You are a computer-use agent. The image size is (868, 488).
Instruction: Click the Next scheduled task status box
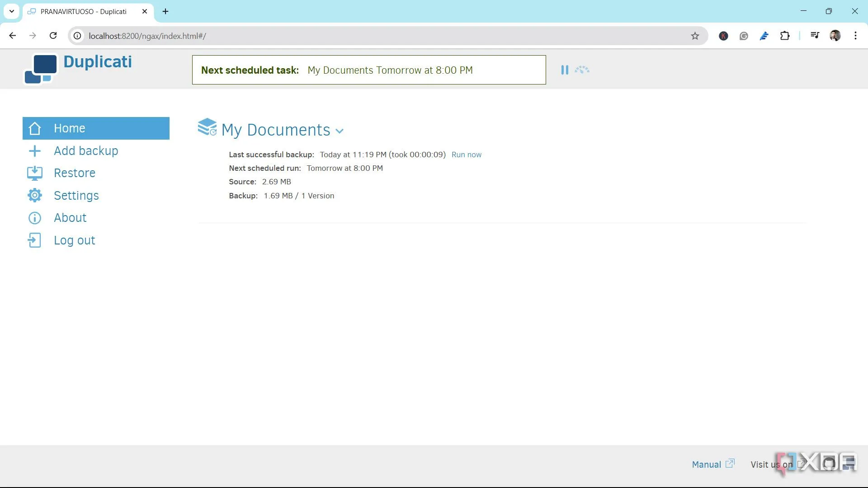point(368,70)
